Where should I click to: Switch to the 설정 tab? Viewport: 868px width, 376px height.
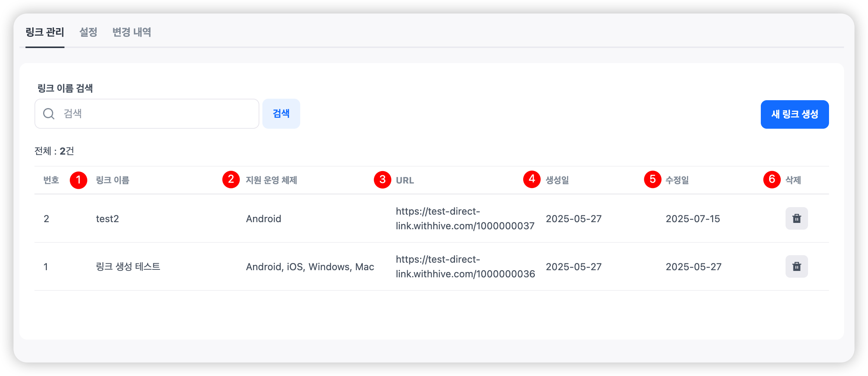pyautogui.click(x=88, y=32)
